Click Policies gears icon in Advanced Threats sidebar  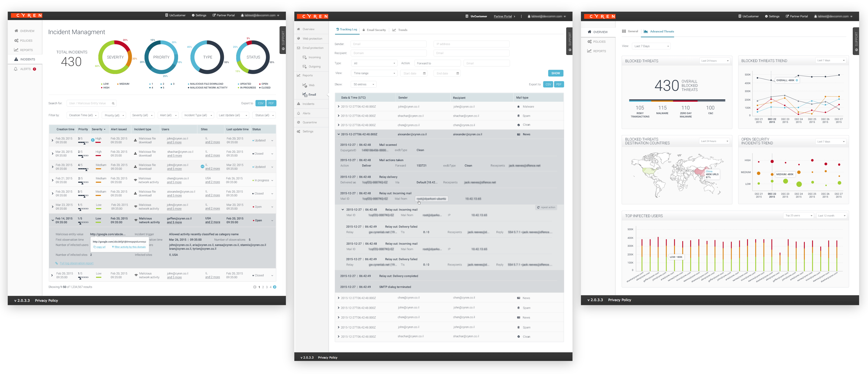pyautogui.click(x=589, y=42)
